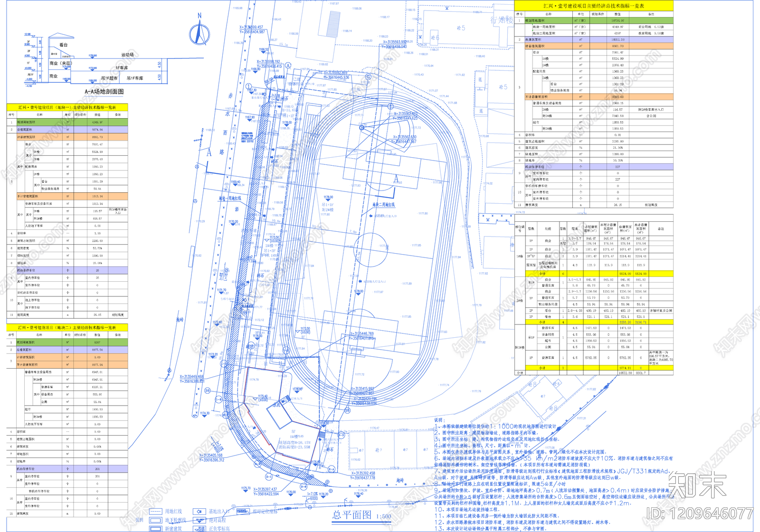Click value 10736.97 in the top-right table
The image size is (760, 532).
pos(617,20)
